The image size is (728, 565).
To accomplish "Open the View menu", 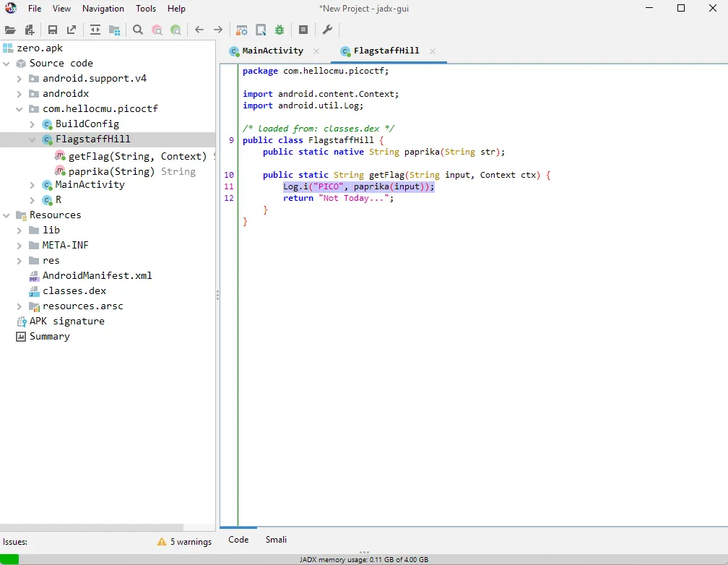I will coord(61,9).
